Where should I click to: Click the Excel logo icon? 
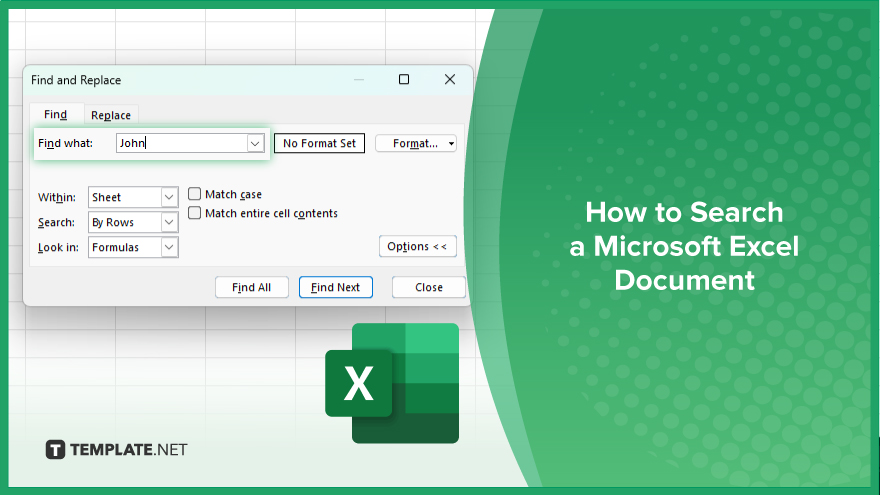[392, 383]
